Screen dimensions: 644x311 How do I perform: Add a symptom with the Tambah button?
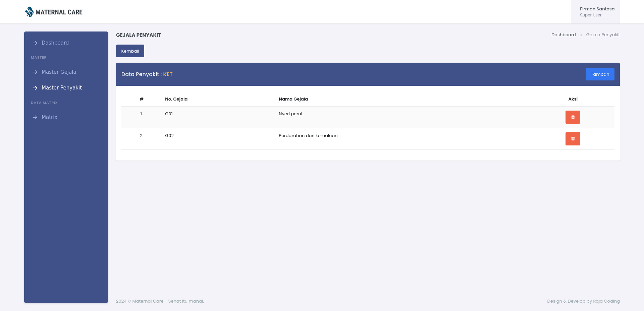tap(600, 74)
